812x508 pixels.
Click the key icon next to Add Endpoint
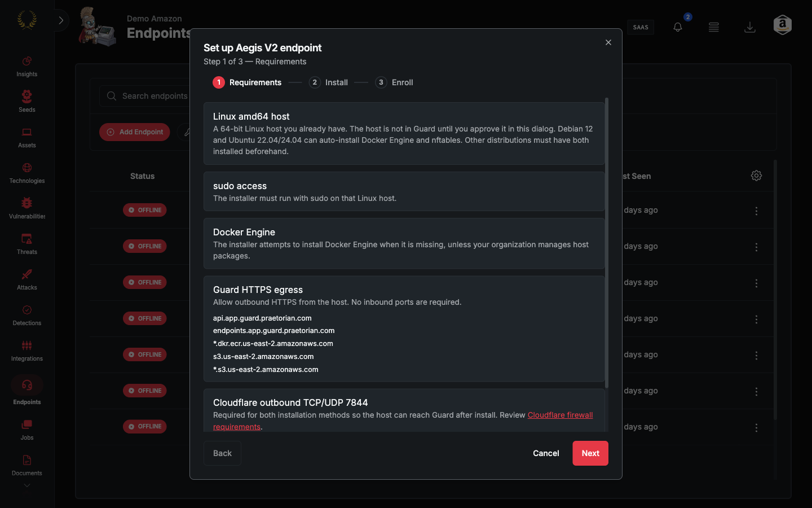point(186,132)
